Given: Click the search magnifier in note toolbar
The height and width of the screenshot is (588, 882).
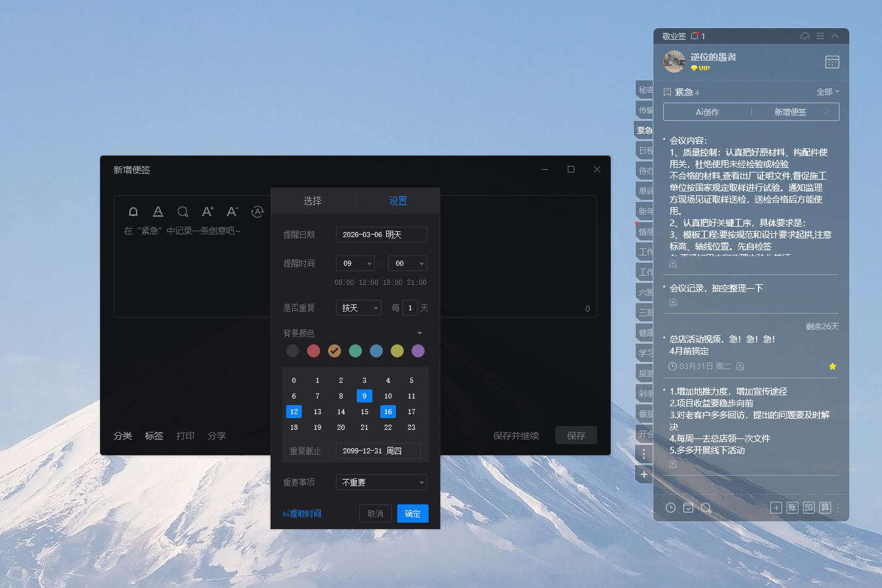Looking at the screenshot, I should coord(183,211).
